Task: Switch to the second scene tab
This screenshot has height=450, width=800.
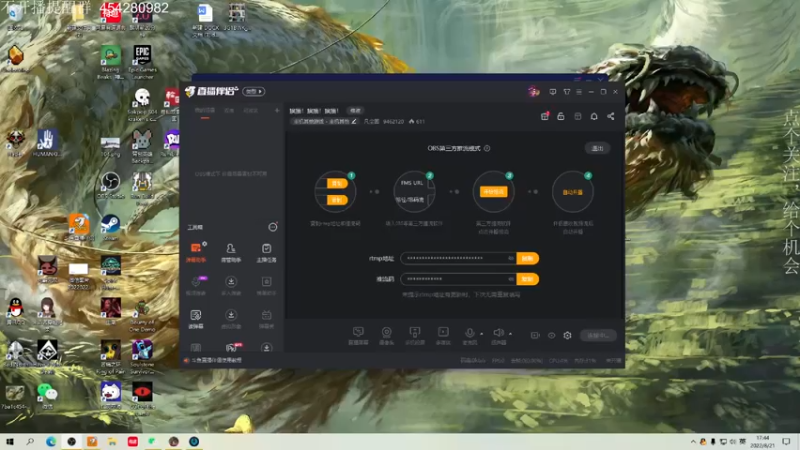Action: tap(229, 110)
